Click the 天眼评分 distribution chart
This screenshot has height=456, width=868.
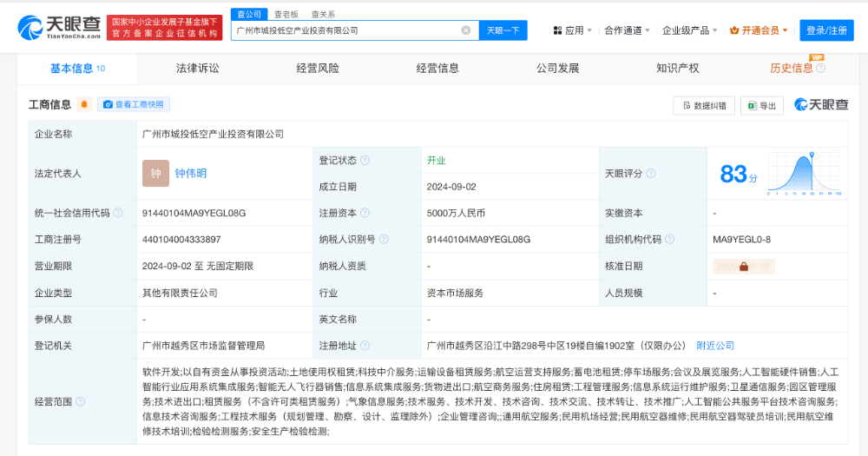point(804,174)
